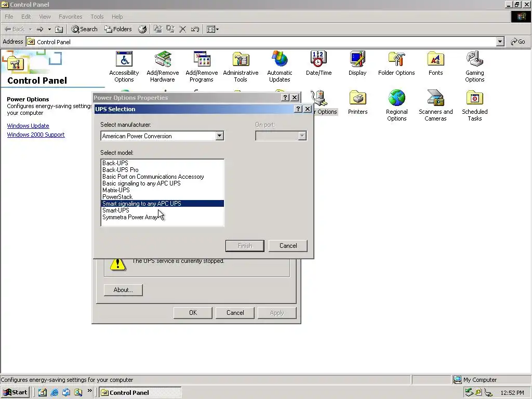
Task: Open the Accessibility Options icon
Action: coord(124,66)
